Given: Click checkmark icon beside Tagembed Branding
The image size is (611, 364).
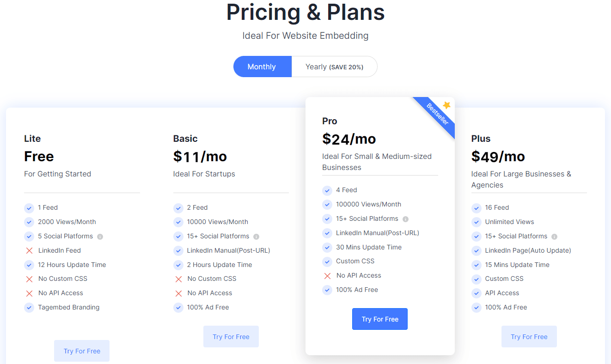Looking at the screenshot, I should tap(29, 308).
